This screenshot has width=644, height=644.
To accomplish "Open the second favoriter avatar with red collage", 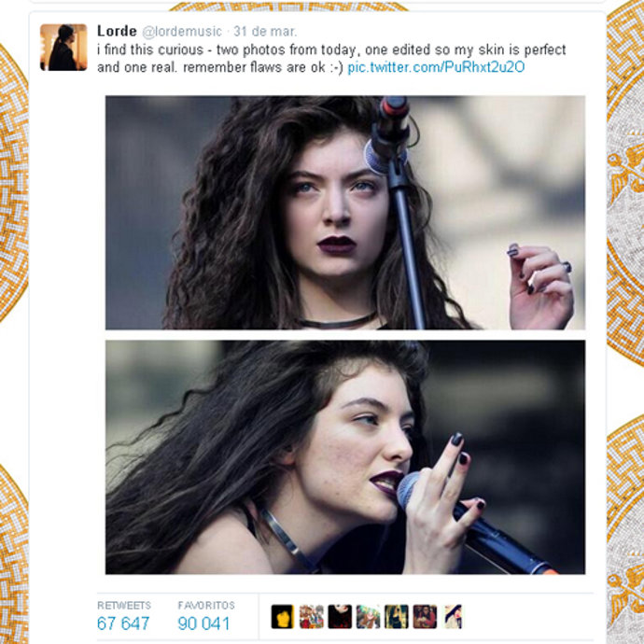I will click(x=312, y=617).
